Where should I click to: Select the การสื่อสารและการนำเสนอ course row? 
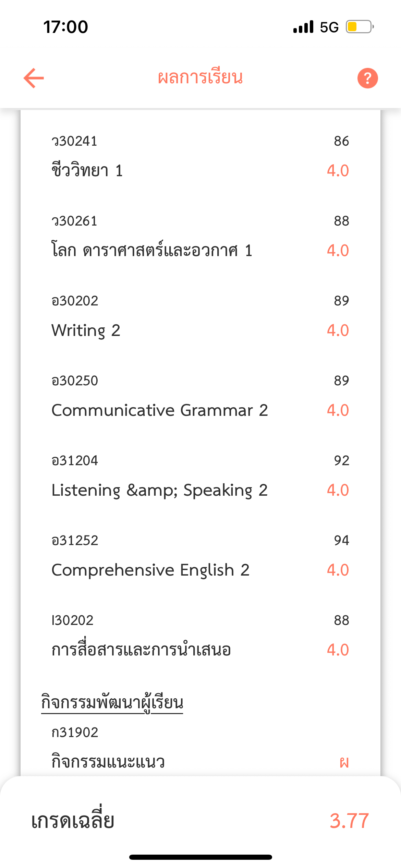(200, 636)
